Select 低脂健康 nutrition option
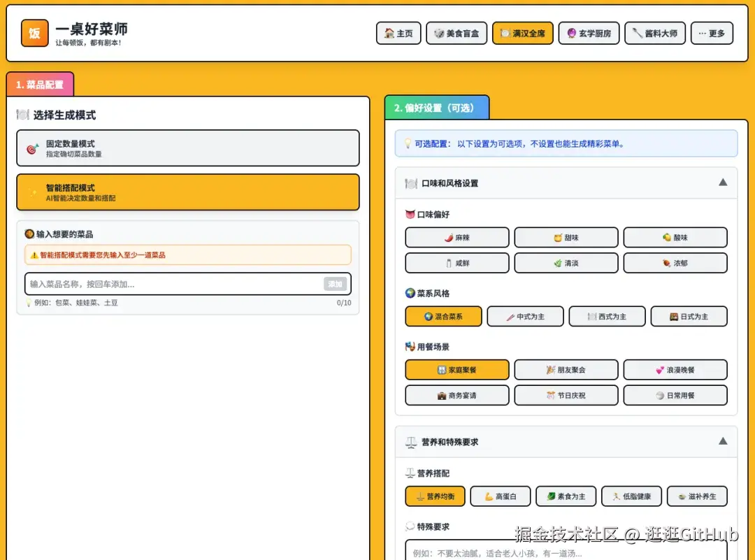Screen dimensions: 755x560 (x=632, y=496)
